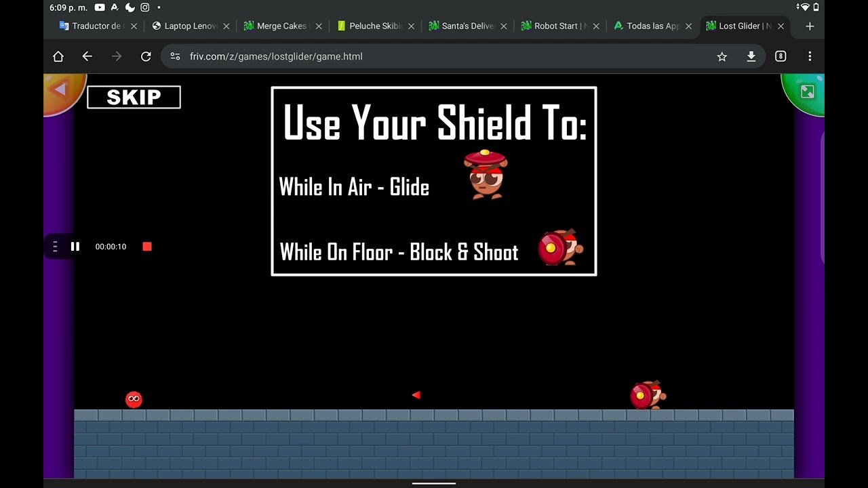Stop the screen recording with the red square

[147, 247]
